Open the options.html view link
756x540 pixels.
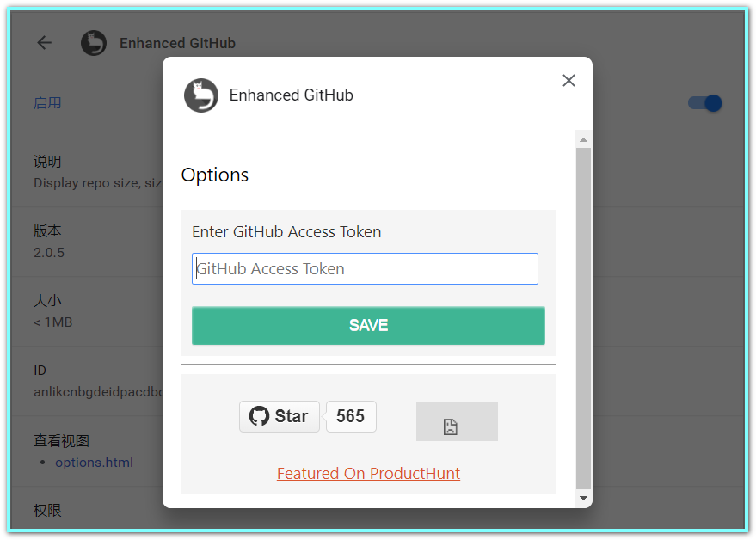pyautogui.click(x=94, y=463)
